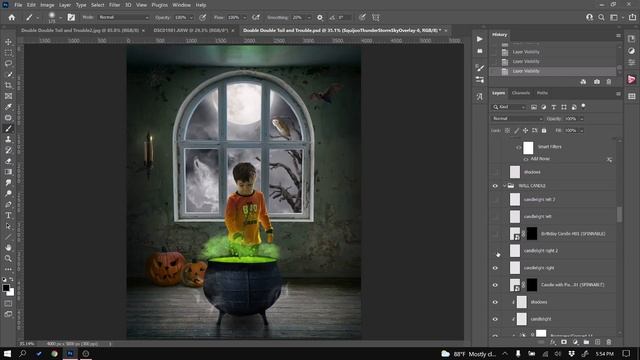The image size is (640, 360).
Task: Open layer blend mode Normal dropdown
Action: 517,119
